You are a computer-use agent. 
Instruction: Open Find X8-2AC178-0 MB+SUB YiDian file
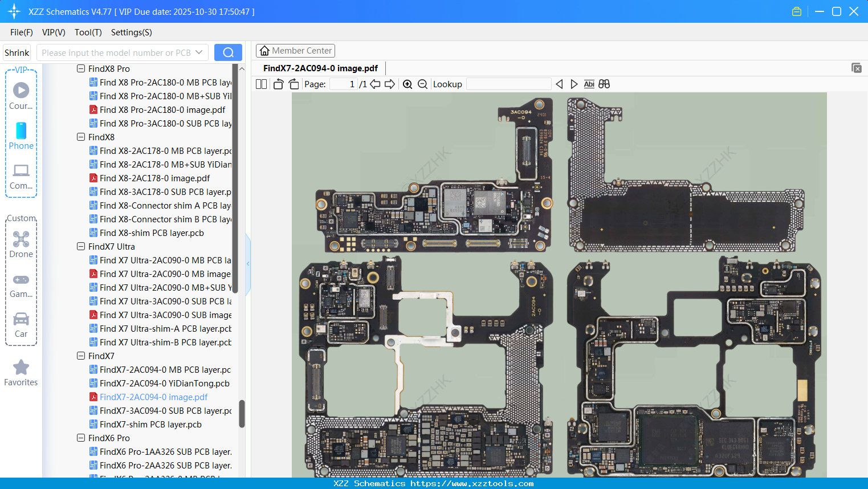[160, 164]
